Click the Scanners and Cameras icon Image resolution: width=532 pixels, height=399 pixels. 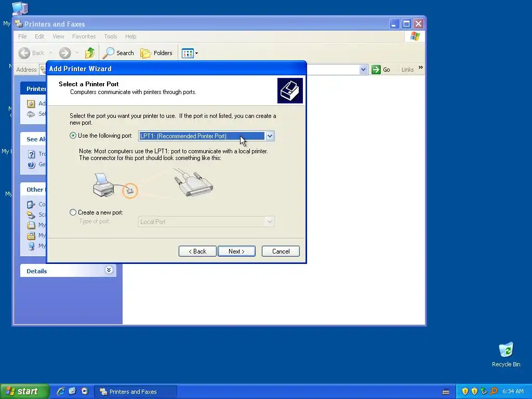pos(31,215)
